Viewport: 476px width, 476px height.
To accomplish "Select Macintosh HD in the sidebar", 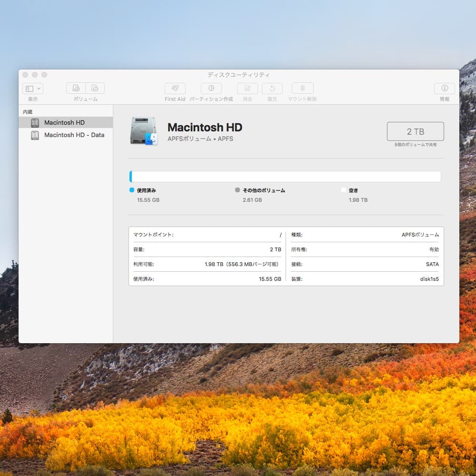I will (x=64, y=122).
